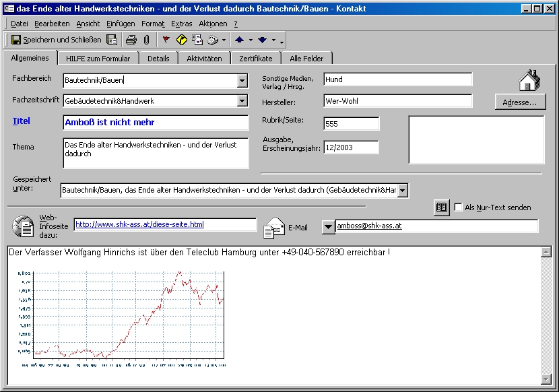Open the E-Mail selector dropdown arrow

(328, 226)
